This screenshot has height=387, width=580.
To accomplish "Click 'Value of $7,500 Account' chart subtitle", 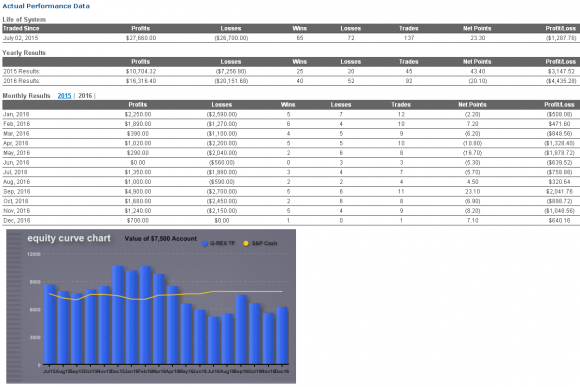I will (161, 239).
